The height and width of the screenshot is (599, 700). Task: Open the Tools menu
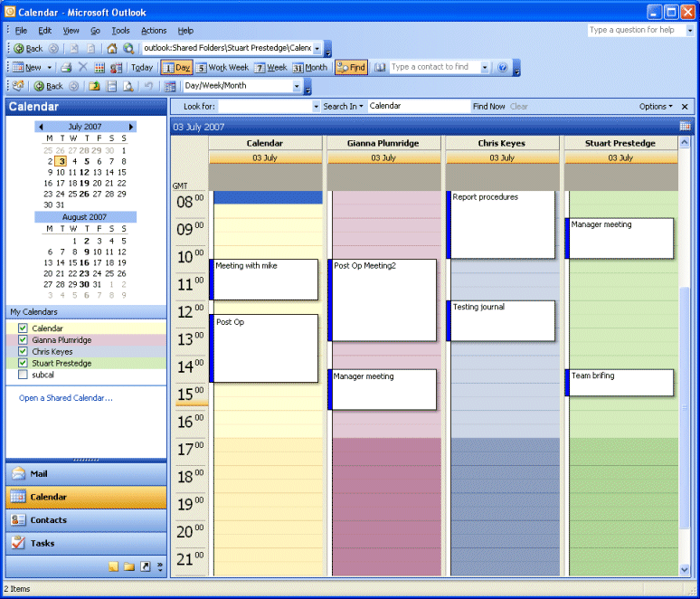pos(120,31)
